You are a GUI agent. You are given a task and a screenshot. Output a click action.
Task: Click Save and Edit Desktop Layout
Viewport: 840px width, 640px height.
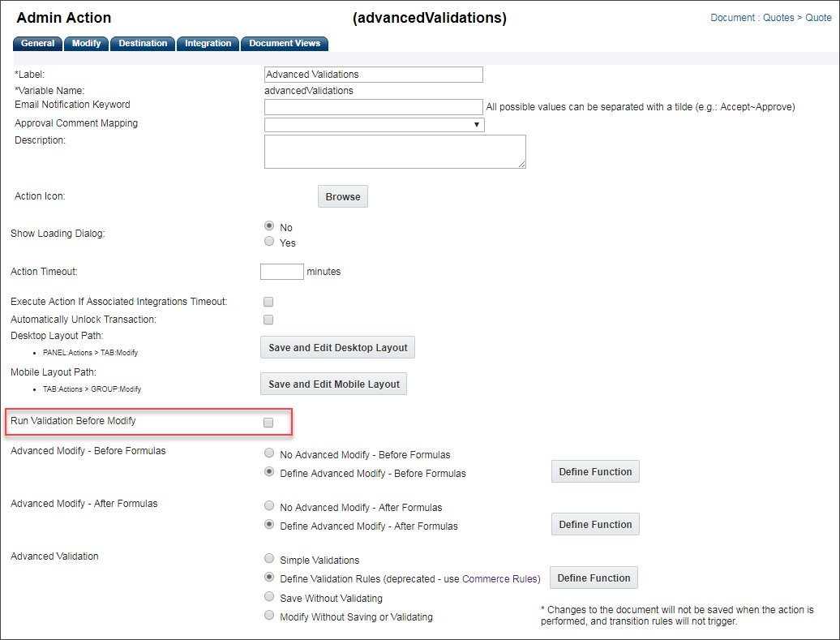pyautogui.click(x=337, y=348)
